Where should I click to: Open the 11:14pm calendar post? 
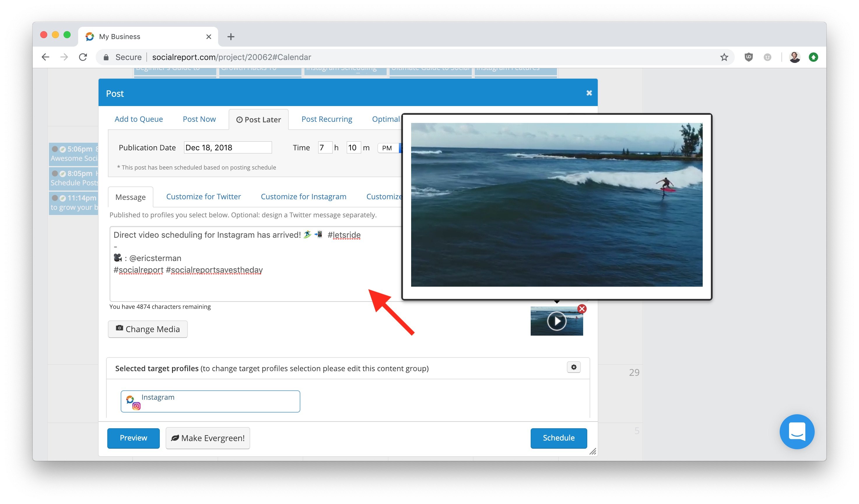74,203
